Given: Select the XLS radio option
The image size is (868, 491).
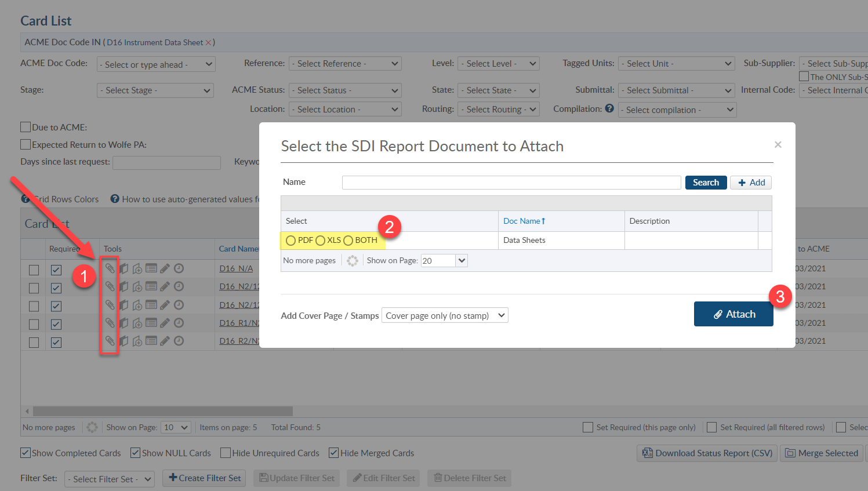Looking at the screenshot, I should tap(320, 241).
